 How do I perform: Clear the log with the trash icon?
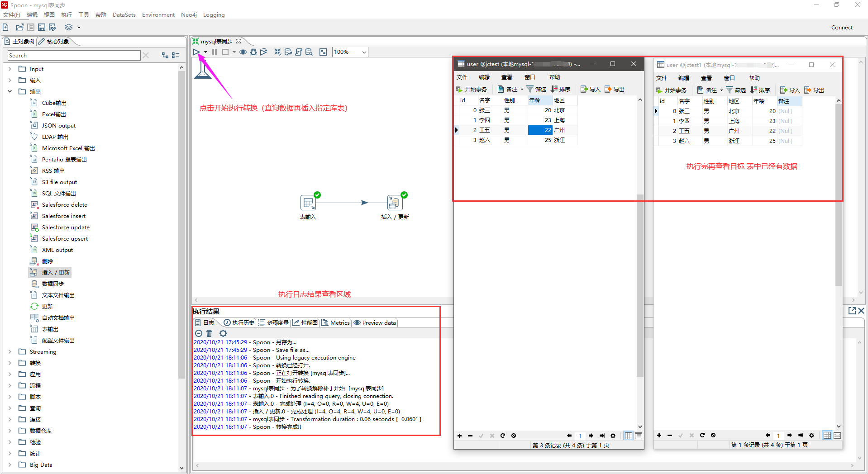[x=209, y=333]
